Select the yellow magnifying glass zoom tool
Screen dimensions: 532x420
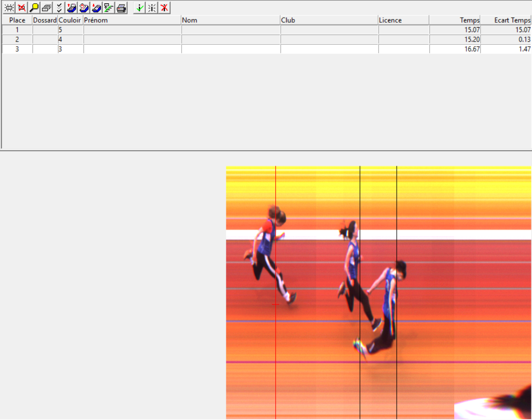(34, 7)
